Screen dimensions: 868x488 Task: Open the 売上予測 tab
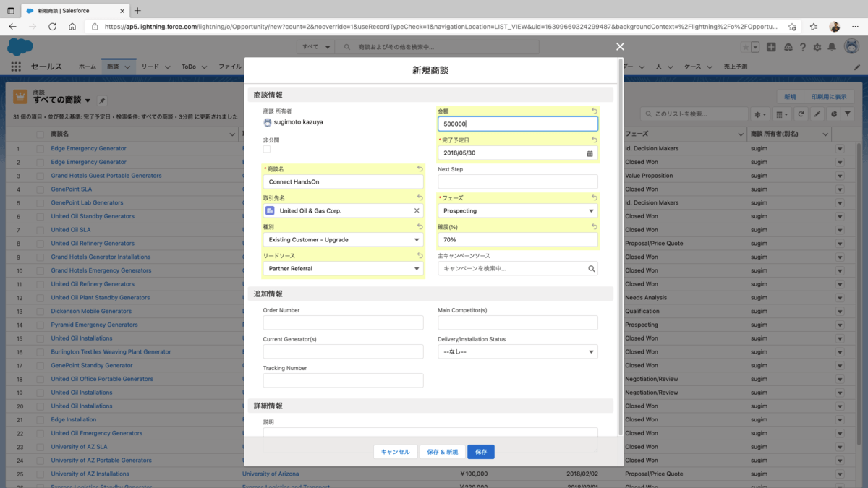pyautogui.click(x=736, y=67)
